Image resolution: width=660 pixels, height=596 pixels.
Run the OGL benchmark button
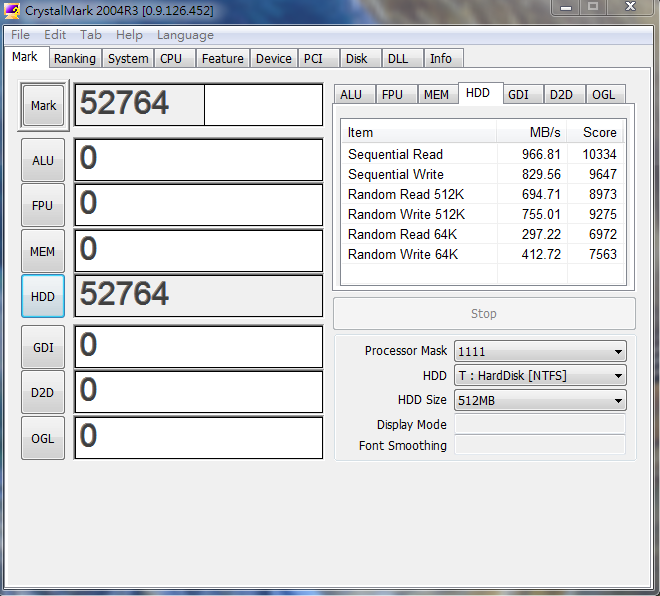[x=43, y=438]
